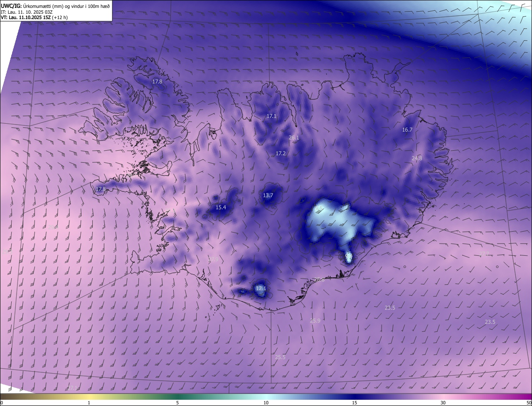Click the 12.1 value label on the map
The height and width of the screenshot is (406, 532).
point(261,288)
